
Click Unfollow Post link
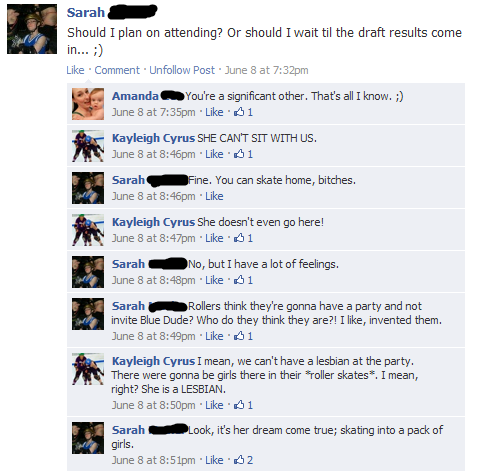tap(182, 70)
